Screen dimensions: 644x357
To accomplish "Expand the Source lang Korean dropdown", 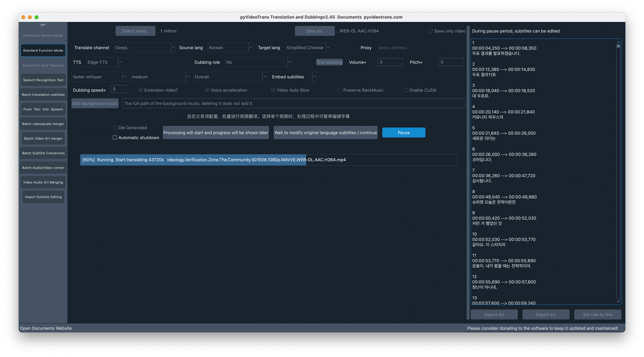I will [x=230, y=47].
